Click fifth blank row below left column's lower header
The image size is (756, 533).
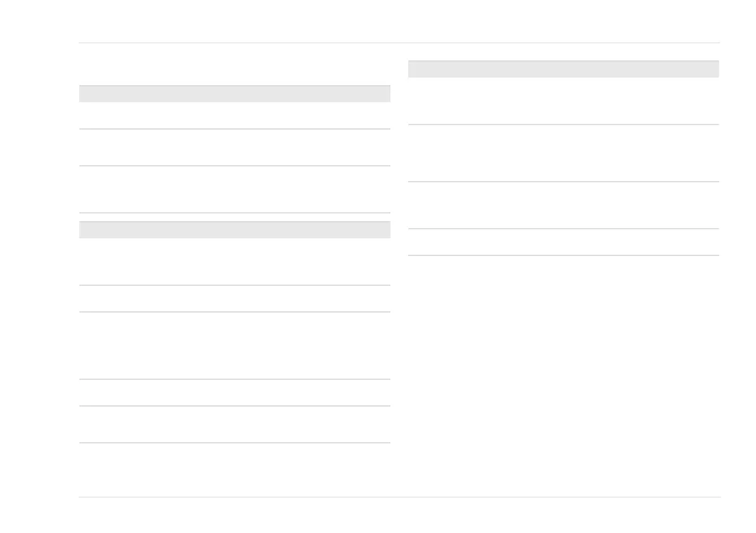tap(234, 424)
